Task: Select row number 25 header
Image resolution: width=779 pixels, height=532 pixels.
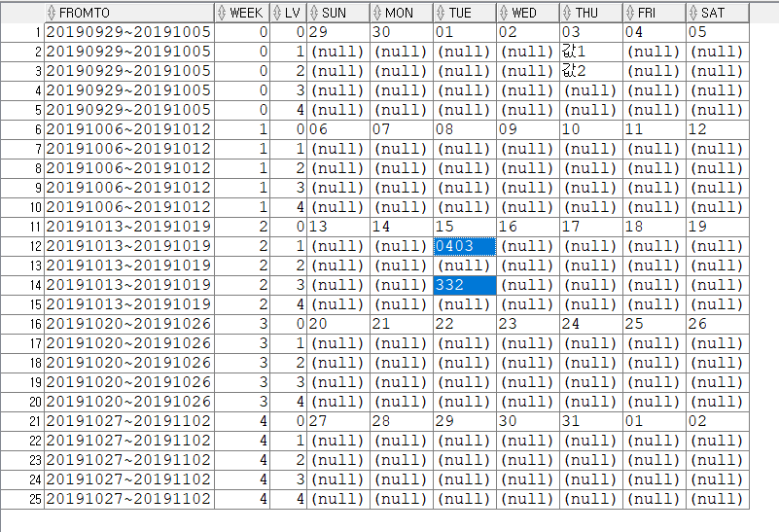Action: (22, 499)
